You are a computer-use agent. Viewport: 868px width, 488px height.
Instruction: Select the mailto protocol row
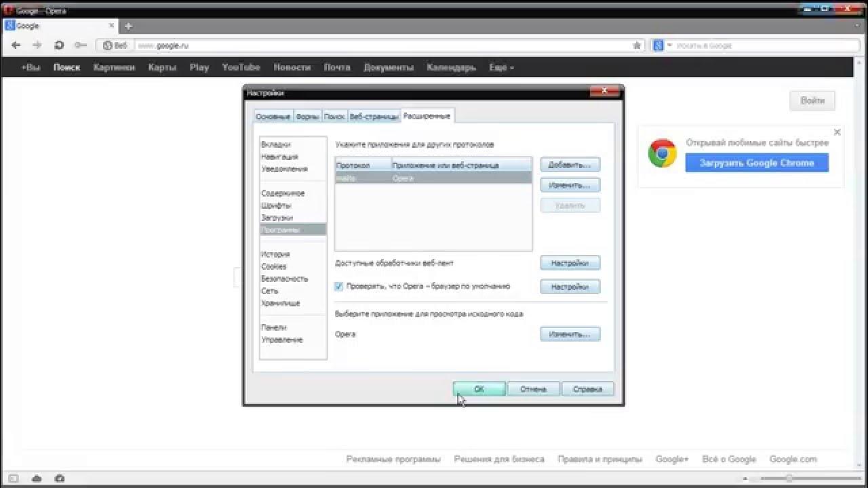(433, 178)
